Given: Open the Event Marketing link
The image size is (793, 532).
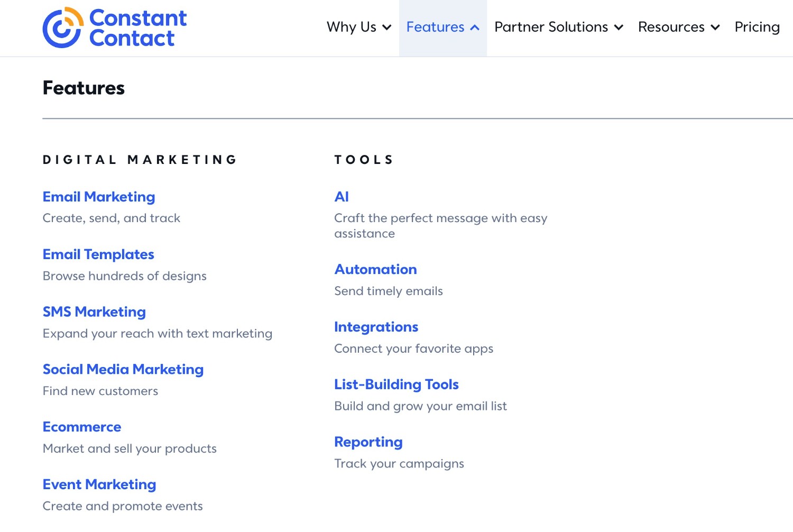Looking at the screenshot, I should 99,484.
